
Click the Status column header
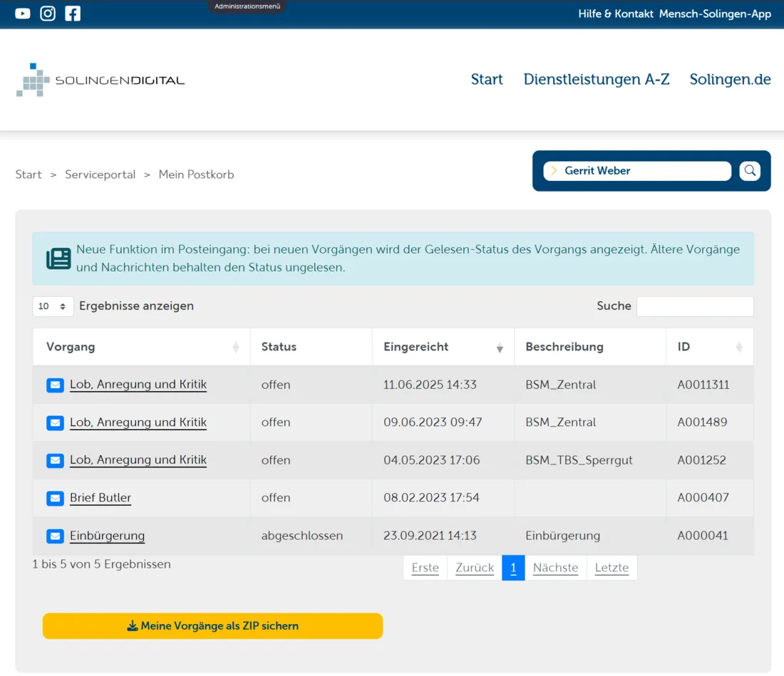[x=311, y=347]
